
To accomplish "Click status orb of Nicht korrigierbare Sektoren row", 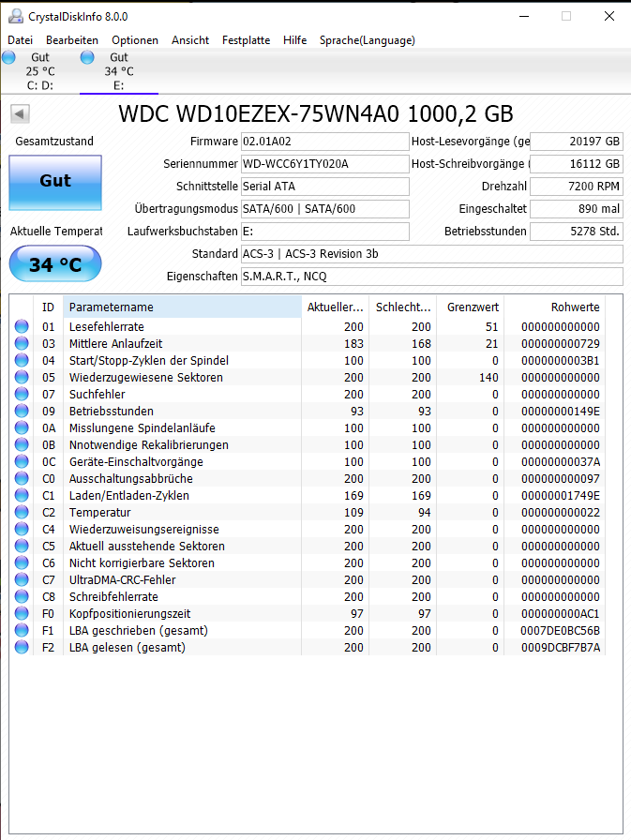I will (x=22, y=562).
